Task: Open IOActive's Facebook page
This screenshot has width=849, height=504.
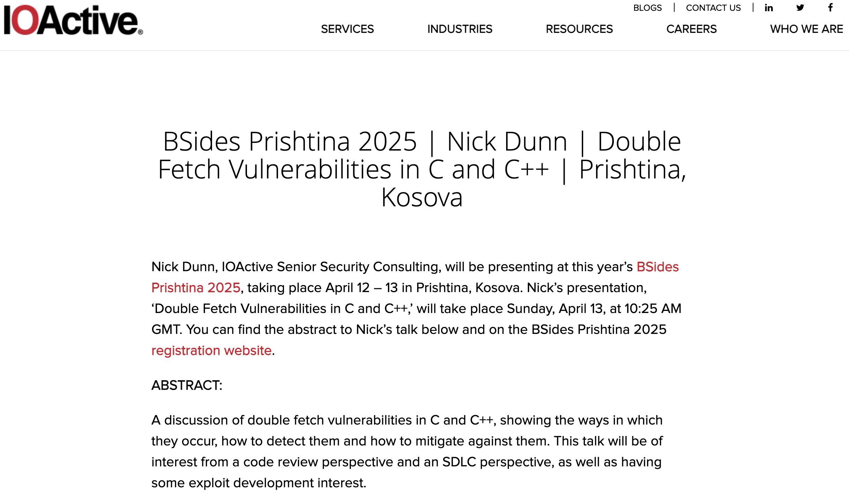Action: 829,7
